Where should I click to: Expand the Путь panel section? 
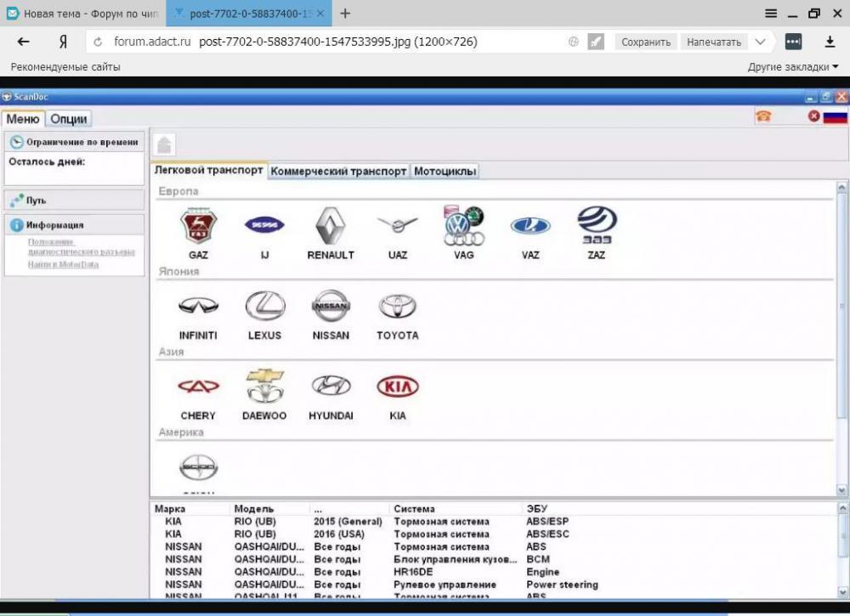tap(73, 201)
